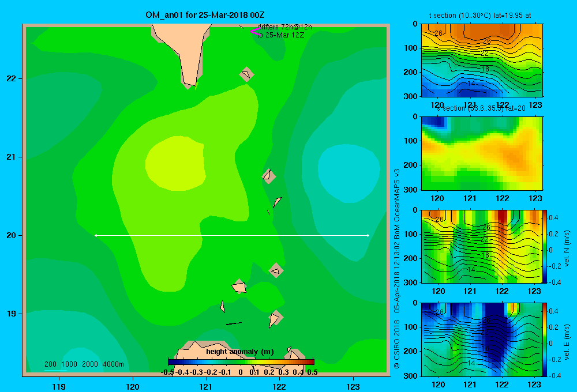Click the depth scale '200 1000 2000 4000m'
The height and width of the screenshot is (392, 577).
(x=84, y=364)
